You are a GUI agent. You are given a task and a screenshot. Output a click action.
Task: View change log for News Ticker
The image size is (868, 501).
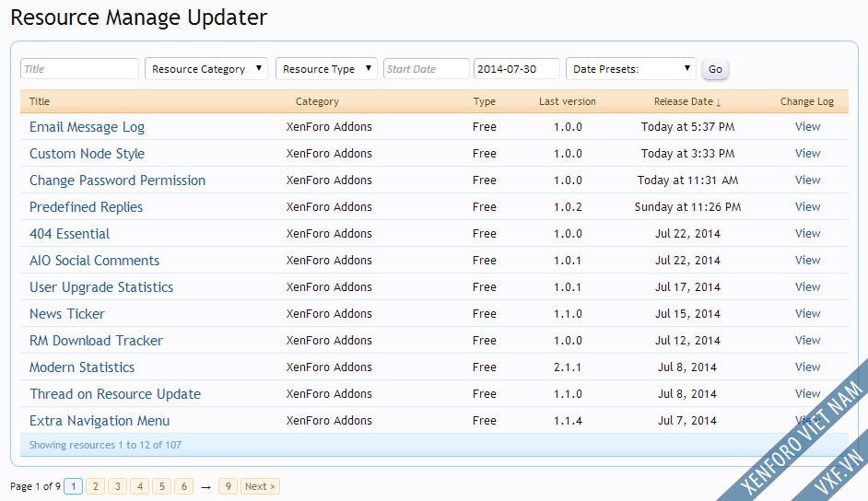pos(808,313)
